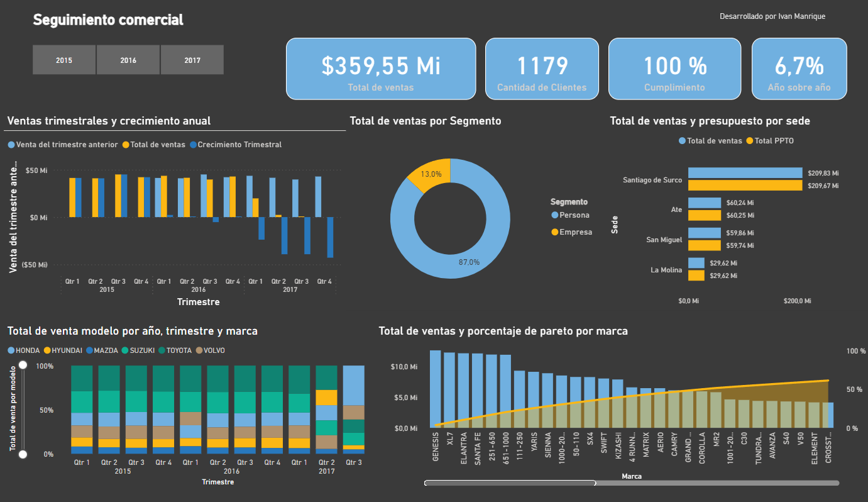Select the 2016 year slicer button
The width and height of the screenshot is (868, 502).
(128, 60)
